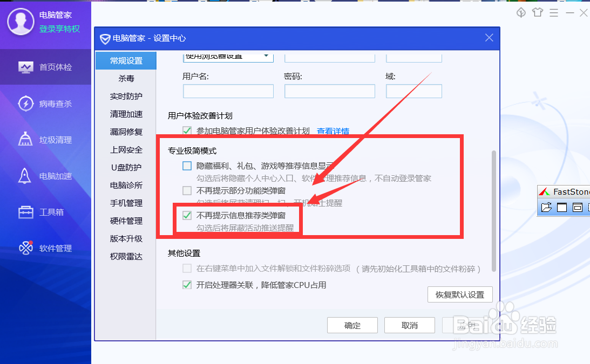Open 首页体检 in the main sidebar

tap(45, 67)
